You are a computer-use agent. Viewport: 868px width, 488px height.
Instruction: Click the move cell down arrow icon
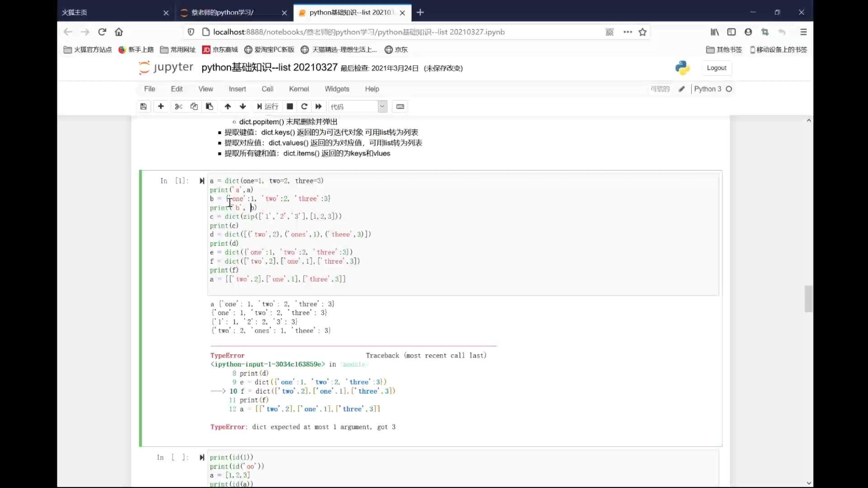click(x=243, y=106)
